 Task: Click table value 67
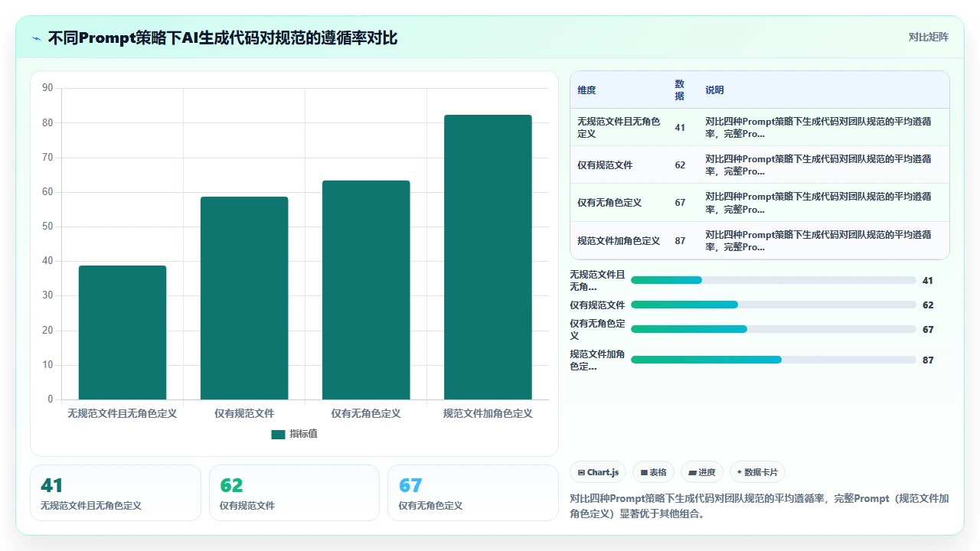(x=680, y=203)
